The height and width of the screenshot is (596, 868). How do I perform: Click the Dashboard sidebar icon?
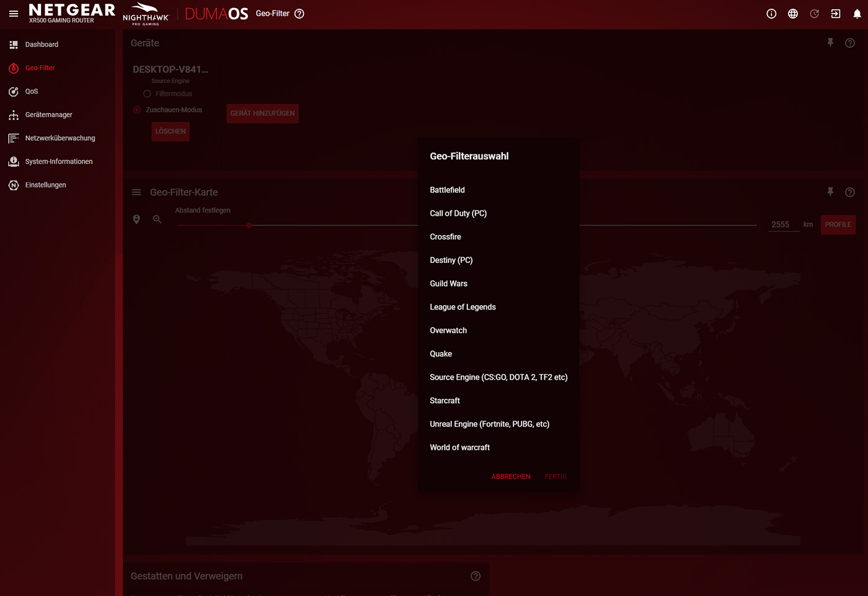(x=14, y=45)
